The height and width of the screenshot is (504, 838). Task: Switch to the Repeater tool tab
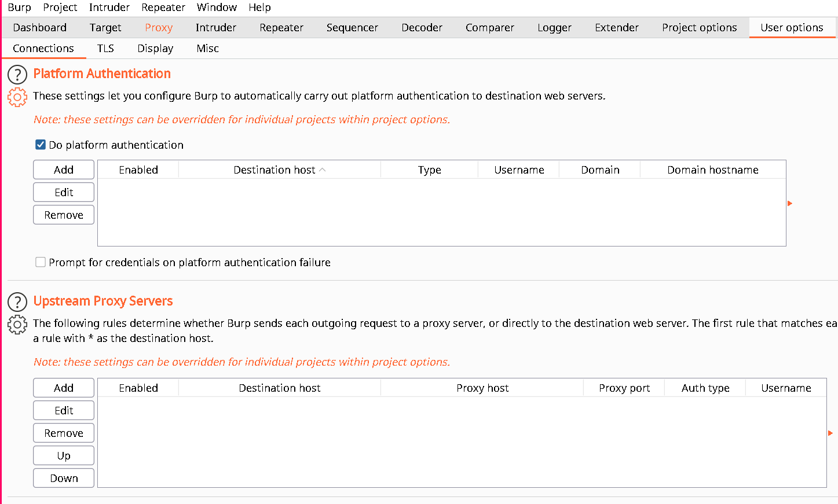[x=281, y=27]
